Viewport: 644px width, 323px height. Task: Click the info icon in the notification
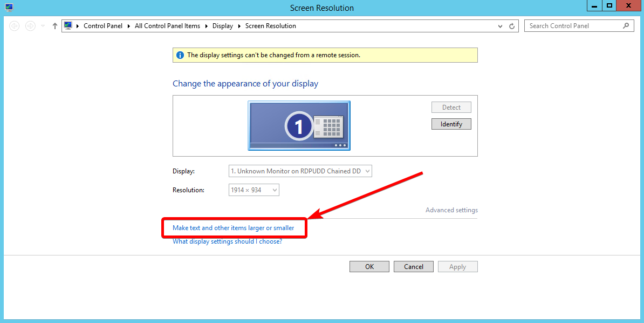pos(180,55)
